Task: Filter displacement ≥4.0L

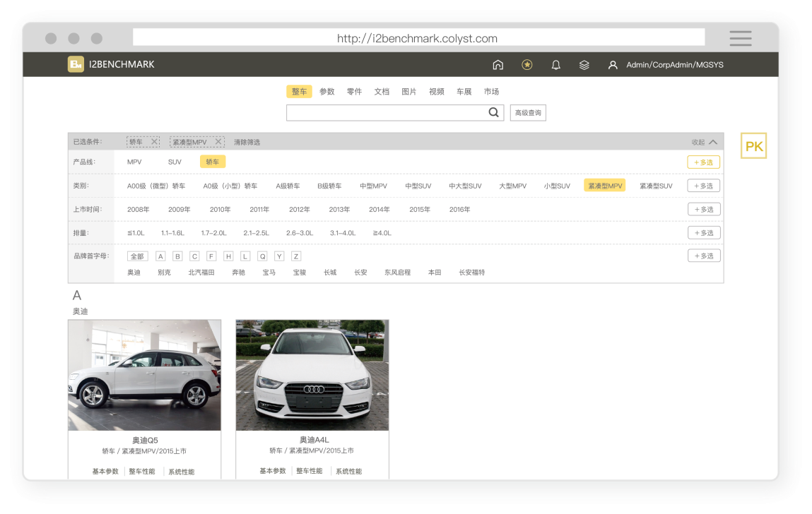Action: (x=382, y=233)
